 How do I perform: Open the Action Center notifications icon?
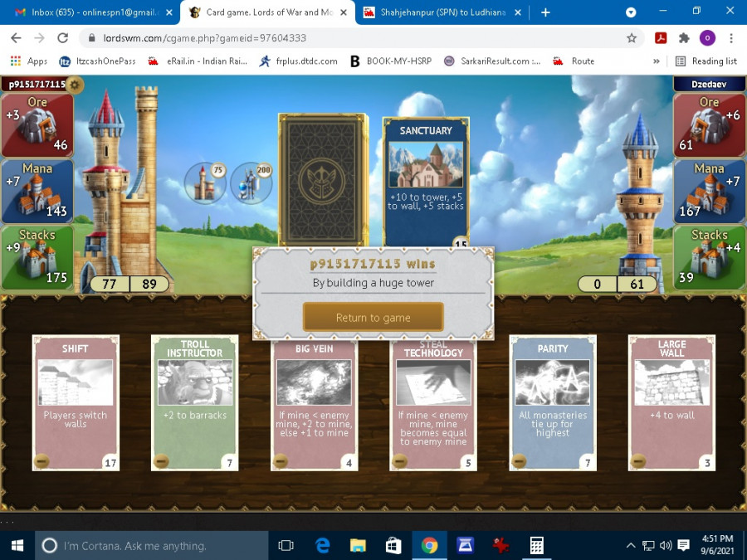coord(683,546)
